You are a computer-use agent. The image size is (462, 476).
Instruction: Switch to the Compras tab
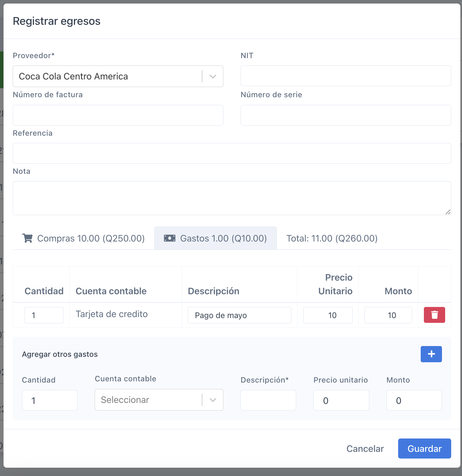pyautogui.click(x=84, y=238)
